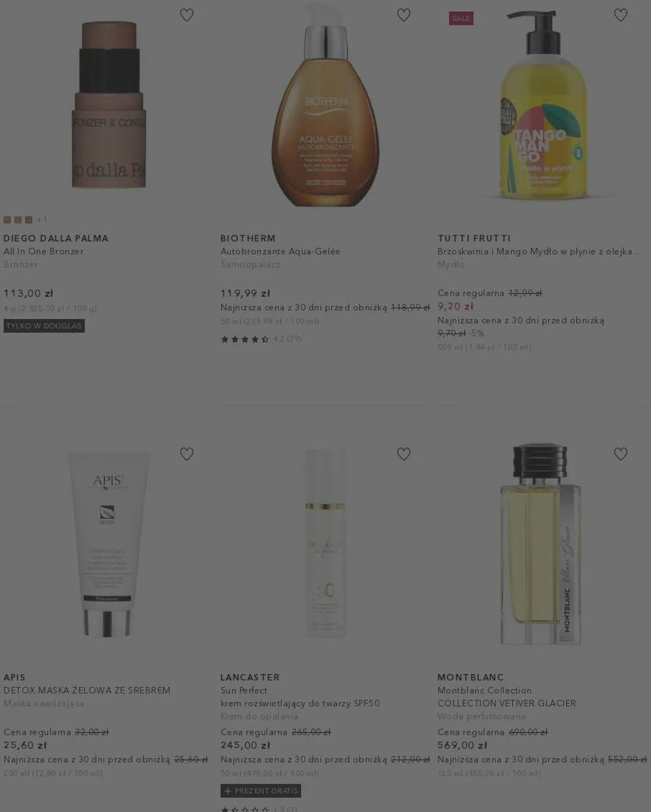Toggle heart on Lancaster Sun Perfect cream
The image size is (651, 812).
404,454
